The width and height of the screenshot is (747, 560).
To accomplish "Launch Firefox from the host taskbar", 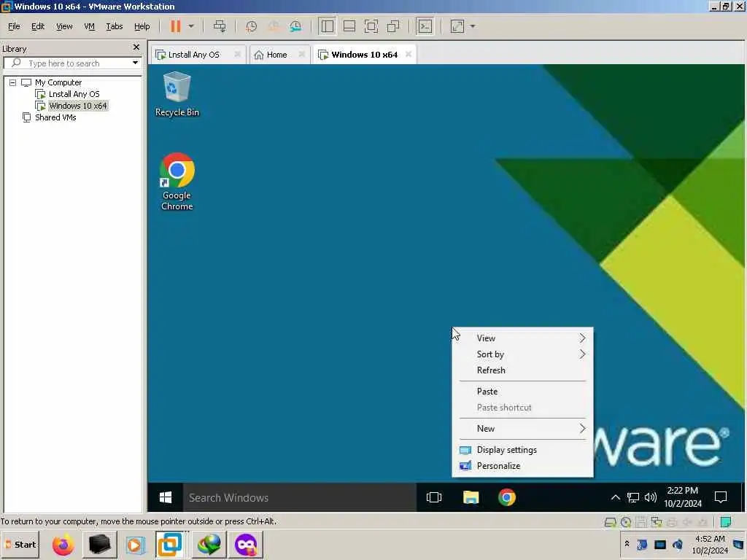I will [x=63, y=545].
